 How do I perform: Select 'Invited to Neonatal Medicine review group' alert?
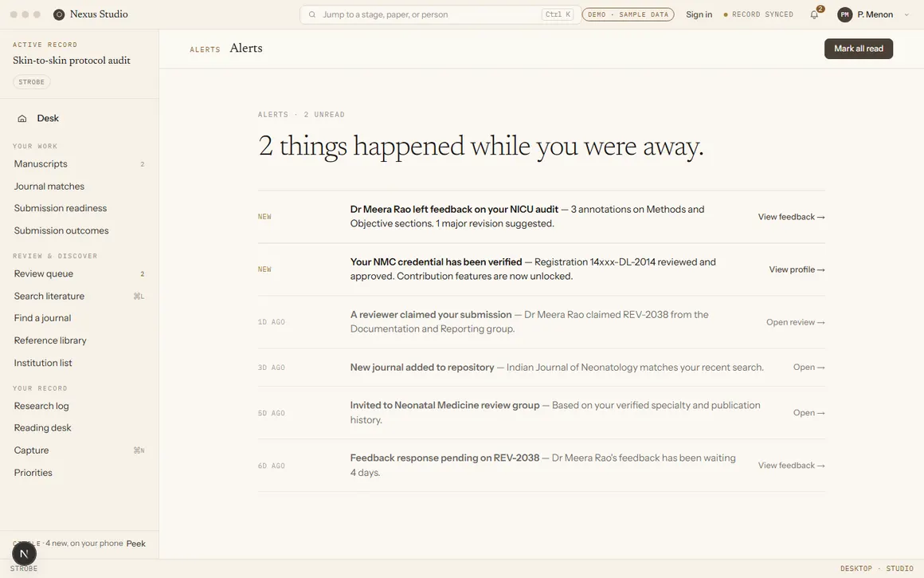pos(445,405)
